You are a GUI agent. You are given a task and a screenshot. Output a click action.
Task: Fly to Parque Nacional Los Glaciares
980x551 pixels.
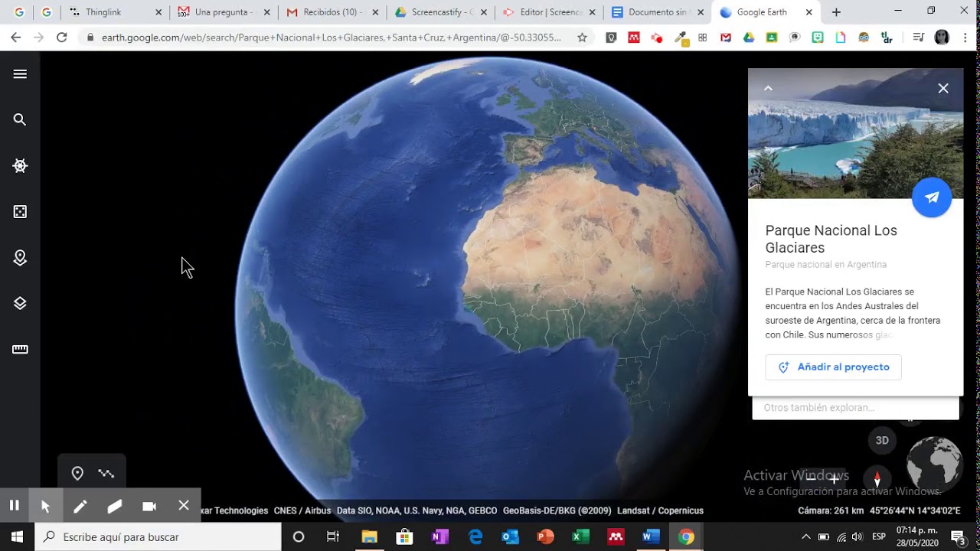click(x=932, y=197)
